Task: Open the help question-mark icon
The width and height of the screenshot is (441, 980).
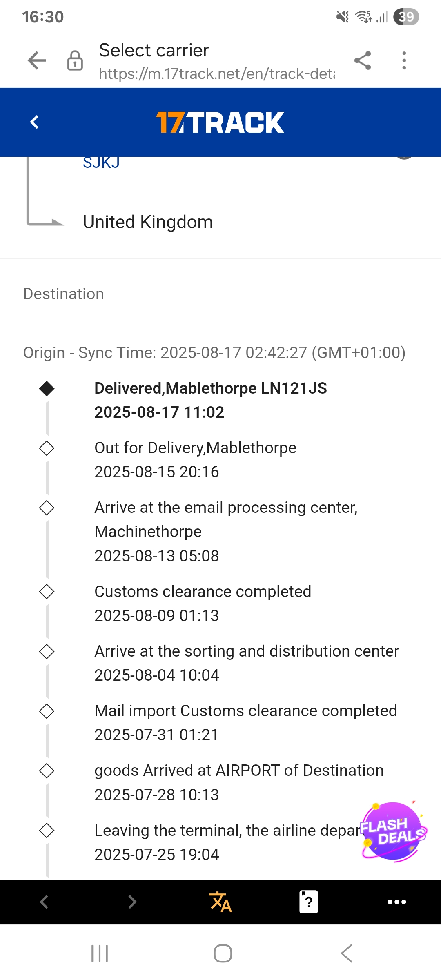Action: click(309, 902)
